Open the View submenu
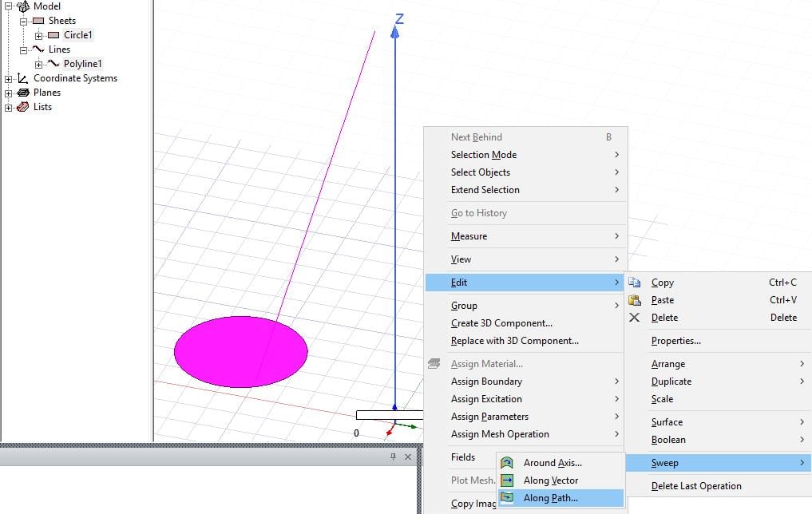812x514 pixels. [x=526, y=259]
